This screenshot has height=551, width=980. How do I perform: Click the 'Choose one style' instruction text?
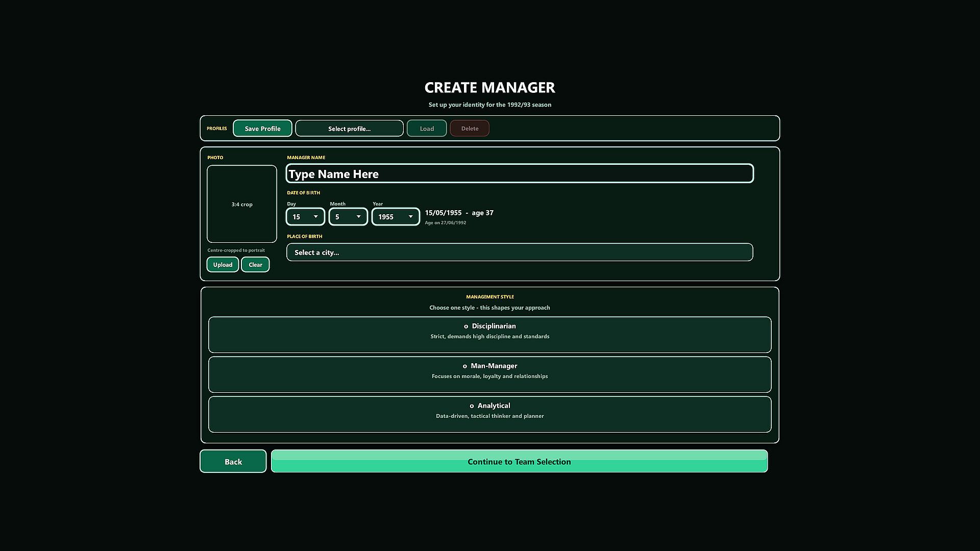click(x=489, y=308)
